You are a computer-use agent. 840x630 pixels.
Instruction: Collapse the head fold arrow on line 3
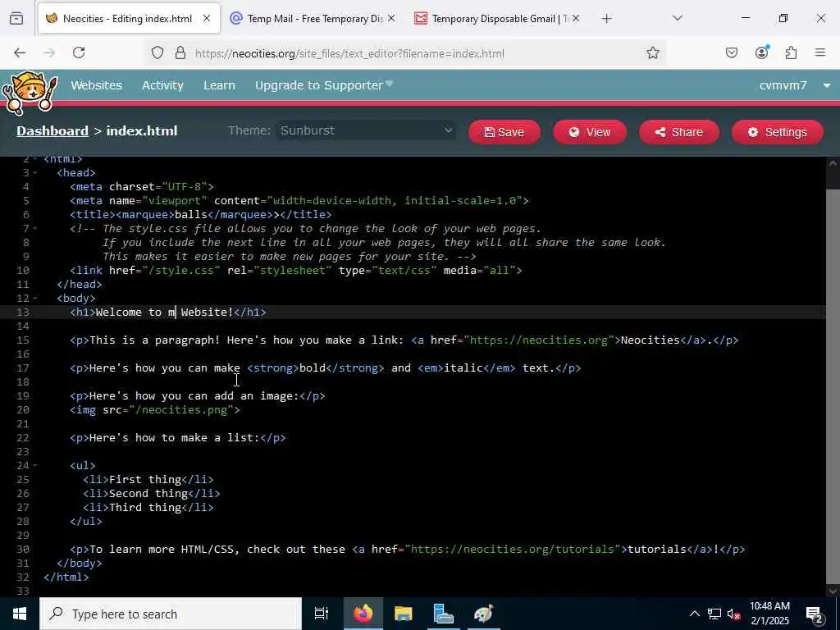point(34,173)
